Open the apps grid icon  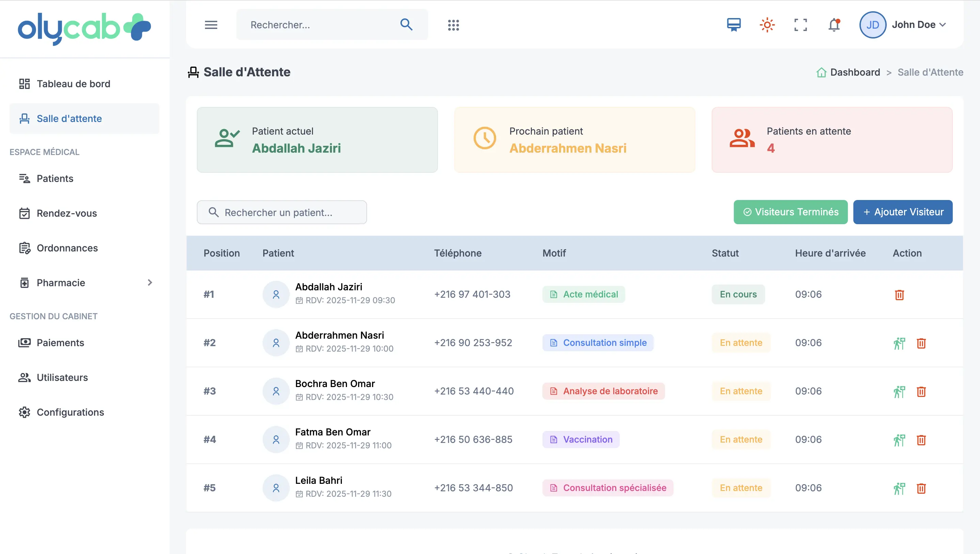pyautogui.click(x=453, y=25)
